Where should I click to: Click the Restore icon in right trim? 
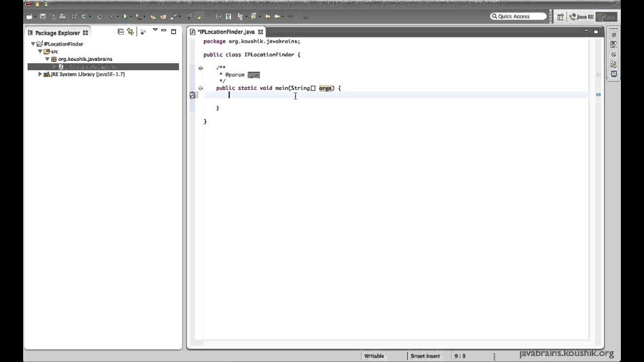coord(614,35)
